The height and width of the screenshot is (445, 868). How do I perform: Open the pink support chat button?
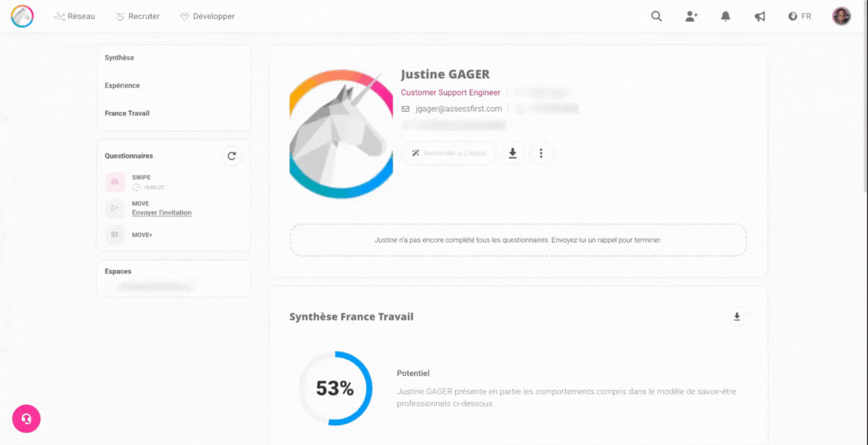click(26, 419)
